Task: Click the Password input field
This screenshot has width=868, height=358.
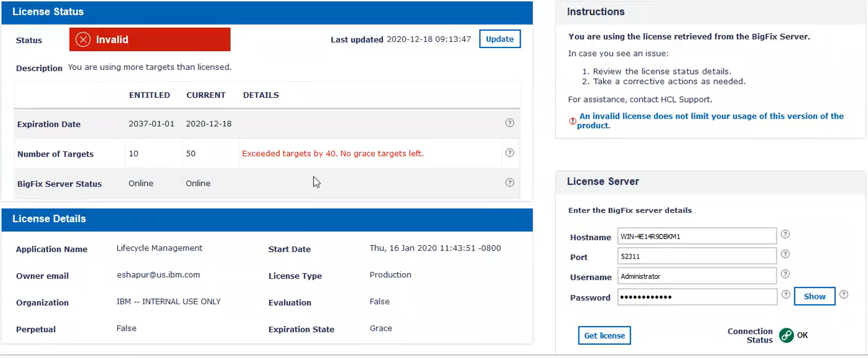Action: coord(697,297)
